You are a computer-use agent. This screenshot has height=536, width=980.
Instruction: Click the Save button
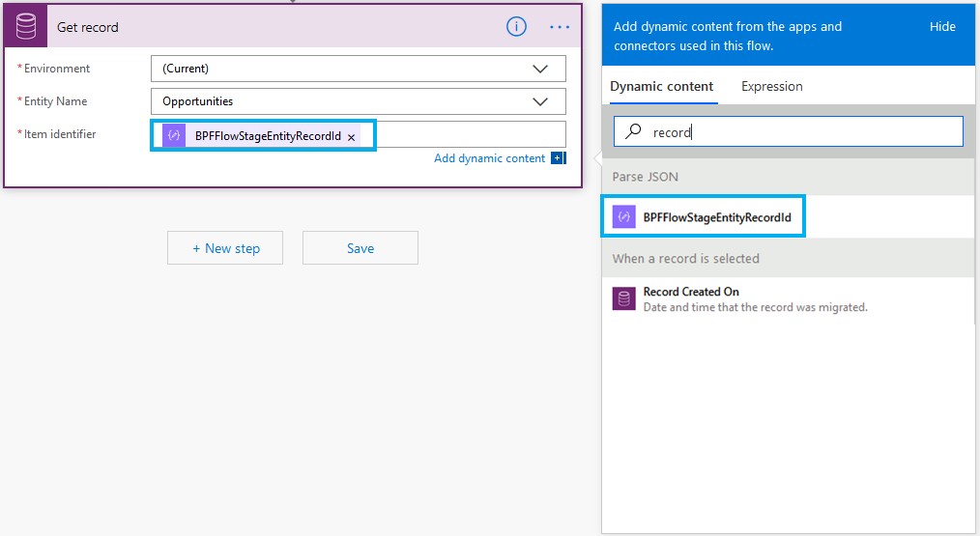360,248
